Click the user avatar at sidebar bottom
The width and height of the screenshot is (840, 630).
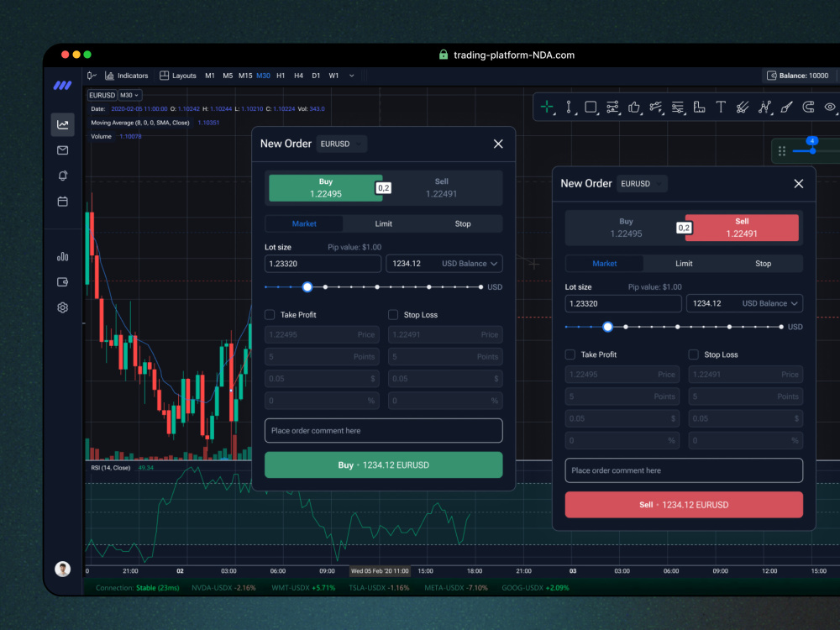tap(63, 569)
